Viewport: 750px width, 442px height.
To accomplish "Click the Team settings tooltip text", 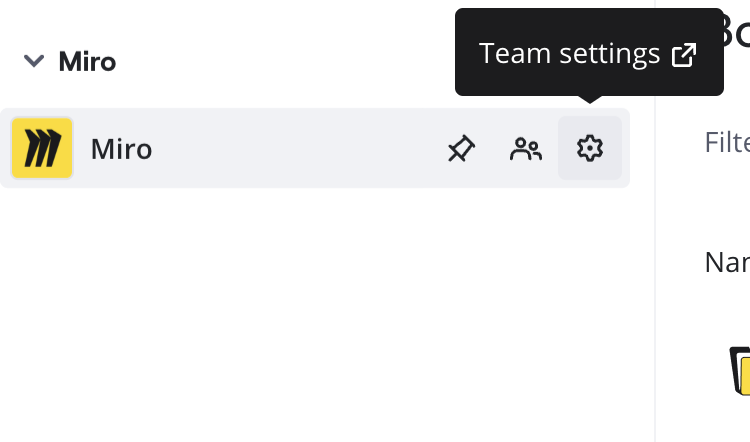I will point(569,54).
